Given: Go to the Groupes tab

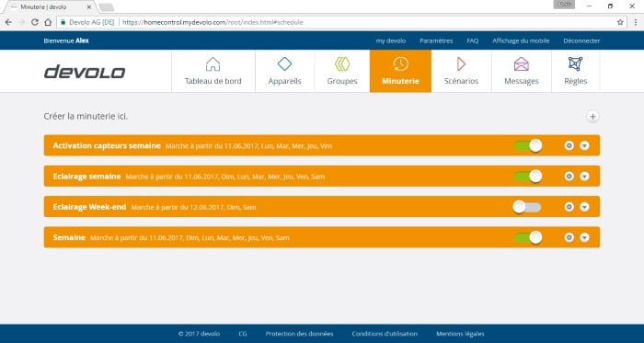Looking at the screenshot, I should pos(342,71).
